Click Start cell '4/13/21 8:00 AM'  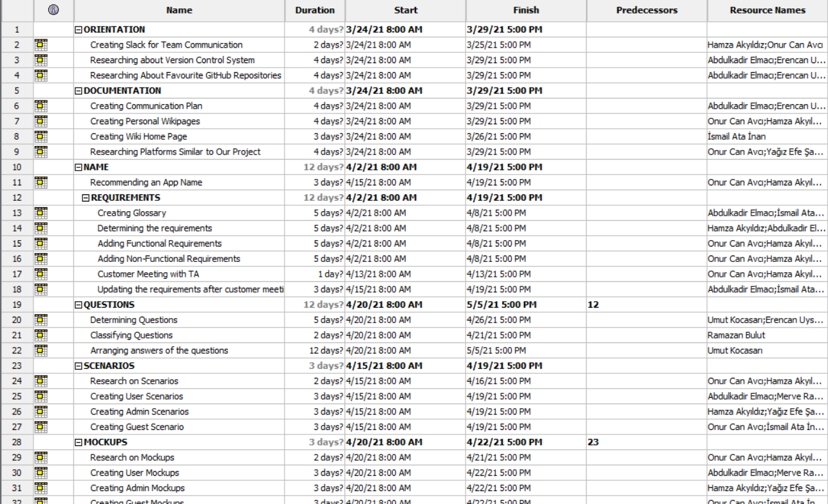[x=406, y=274]
